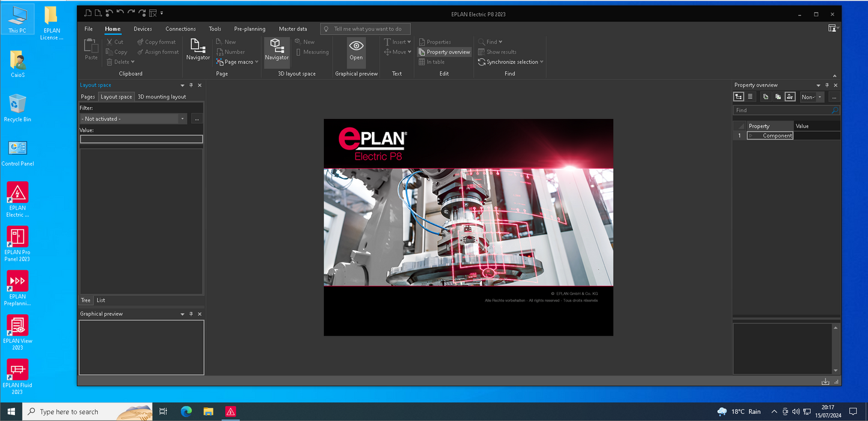Click the undo arrow in the title bar
Image resolution: width=868 pixels, height=421 pixels.
click(120, 13)
